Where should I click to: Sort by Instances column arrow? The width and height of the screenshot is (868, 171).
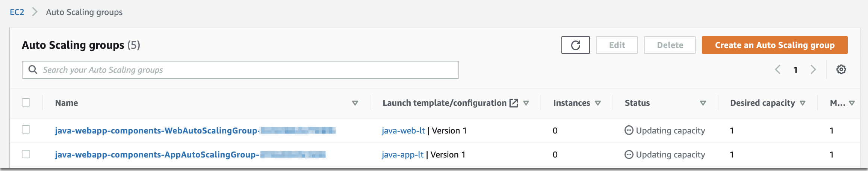(598, 103)
